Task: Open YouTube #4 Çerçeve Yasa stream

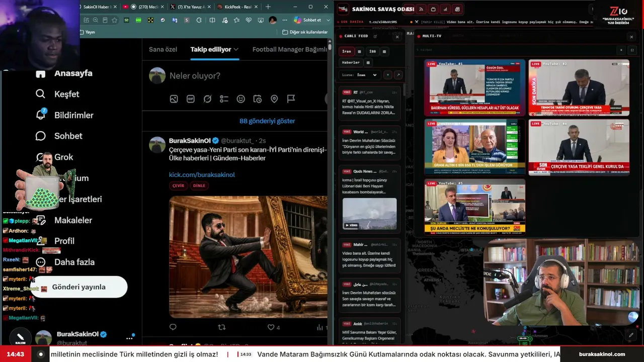Action: 579,147
